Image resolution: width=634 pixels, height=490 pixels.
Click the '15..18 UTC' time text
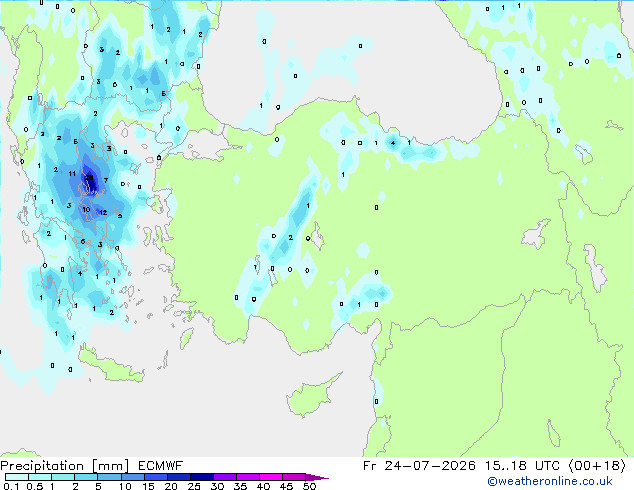522,466
